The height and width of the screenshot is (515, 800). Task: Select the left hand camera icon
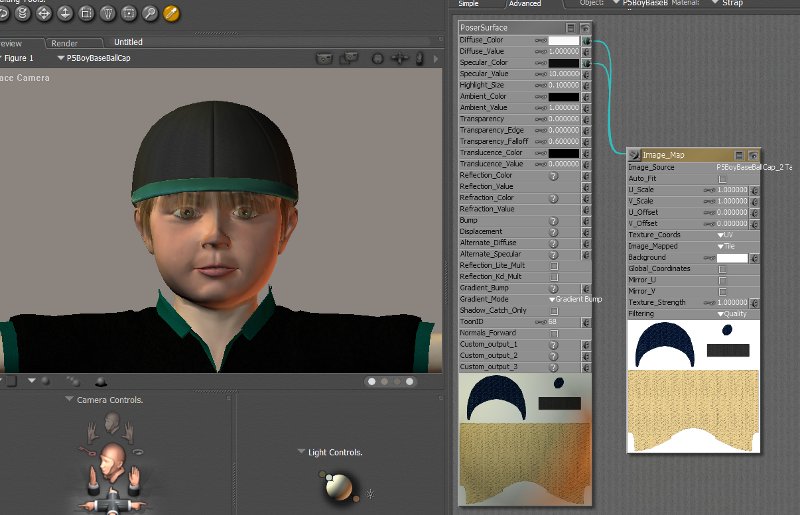point(93,432)
